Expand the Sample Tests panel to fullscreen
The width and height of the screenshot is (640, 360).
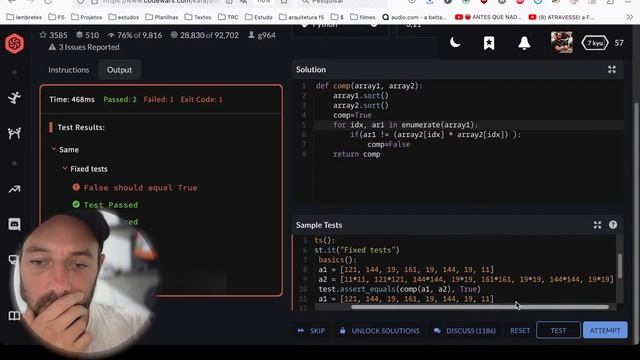[x=597, y=225]
